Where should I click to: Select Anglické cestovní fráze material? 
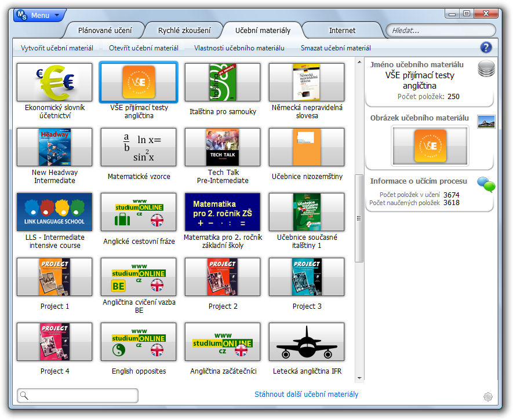pyautogui.click(x=139, y=212)
